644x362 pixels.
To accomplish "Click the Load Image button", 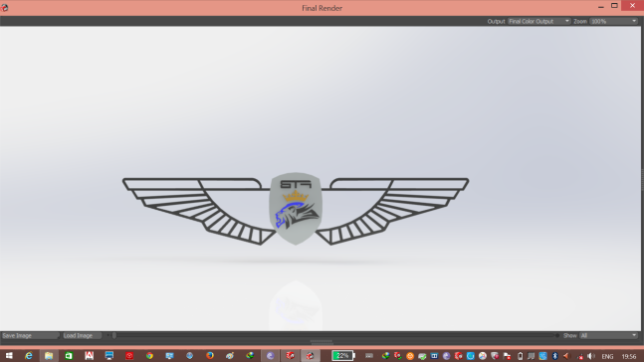I will click(x=82, y=336).
